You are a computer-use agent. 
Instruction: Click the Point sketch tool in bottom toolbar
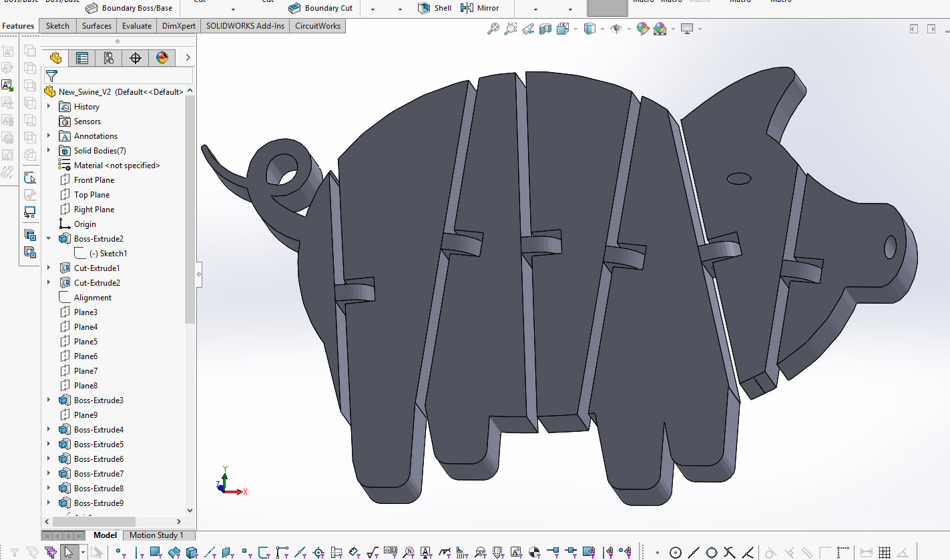pos(658,553)
